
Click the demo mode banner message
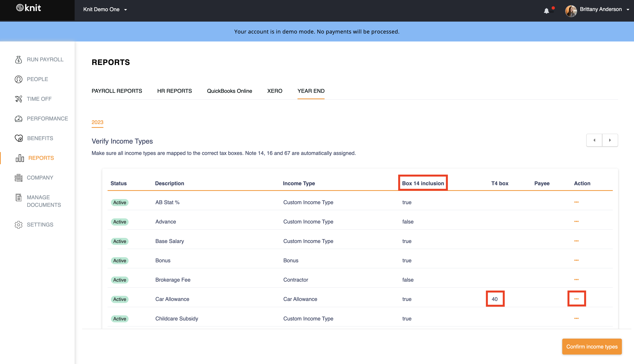[x=317, y=31]
